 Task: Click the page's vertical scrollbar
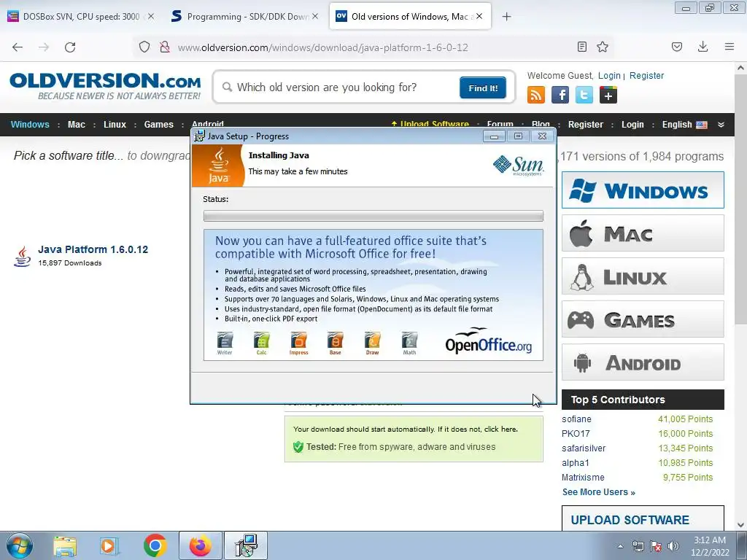[740, 200]
